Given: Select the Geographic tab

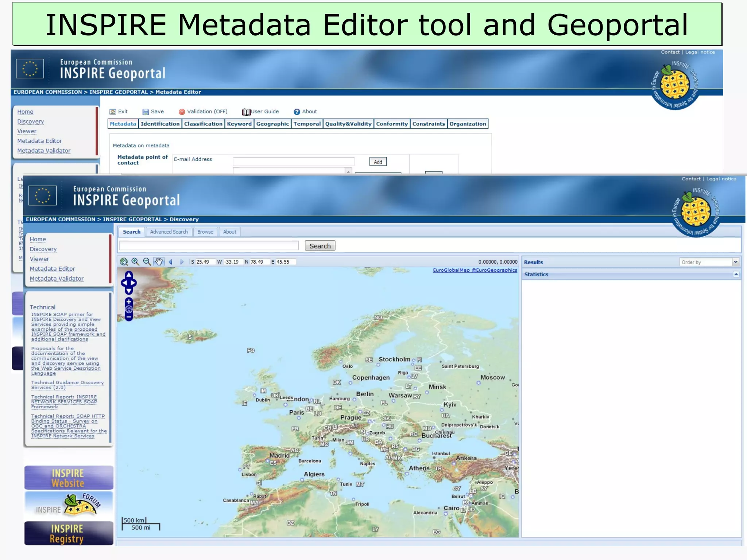Looking at the screenshot, I should click(x=272, y=124).
